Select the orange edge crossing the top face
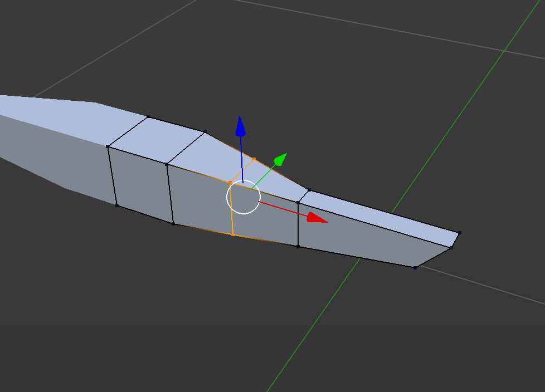This screenshot has width=545, height=392. point(242,171)
